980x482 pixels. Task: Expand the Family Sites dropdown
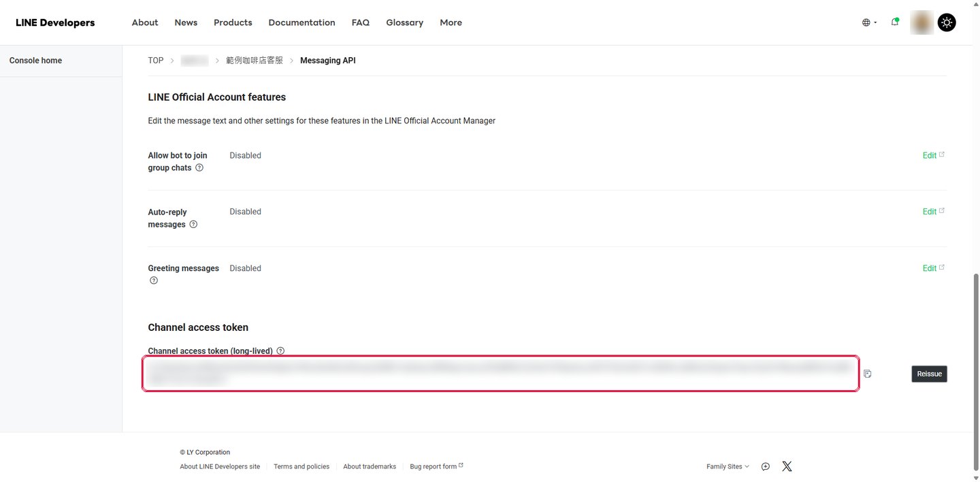coord(728,466)
